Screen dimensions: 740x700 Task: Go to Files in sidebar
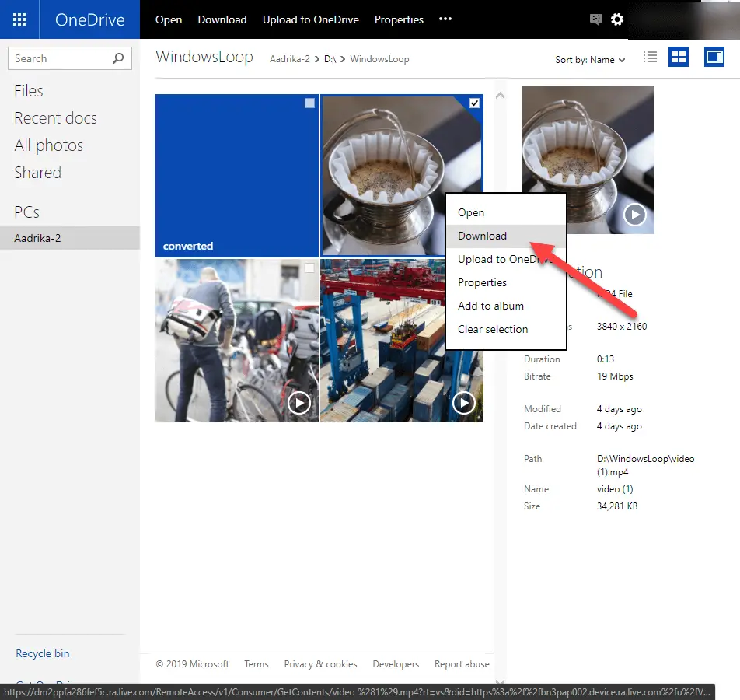[x=28, y=91]
